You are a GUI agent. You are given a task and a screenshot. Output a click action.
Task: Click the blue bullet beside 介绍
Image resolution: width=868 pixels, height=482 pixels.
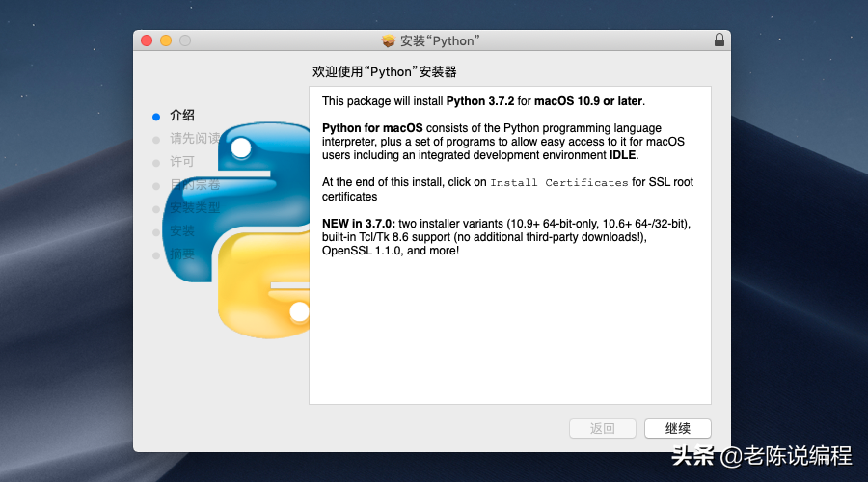click(156, 117)
